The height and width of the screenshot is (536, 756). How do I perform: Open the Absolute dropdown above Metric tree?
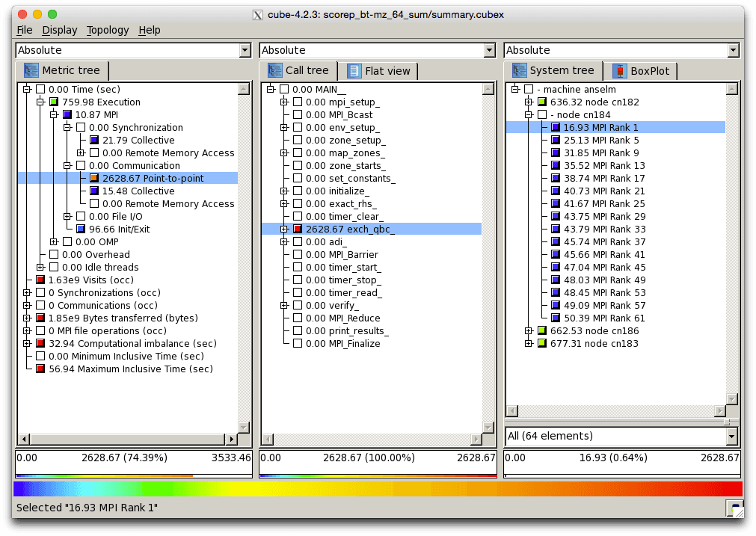(x=133, y=50)
